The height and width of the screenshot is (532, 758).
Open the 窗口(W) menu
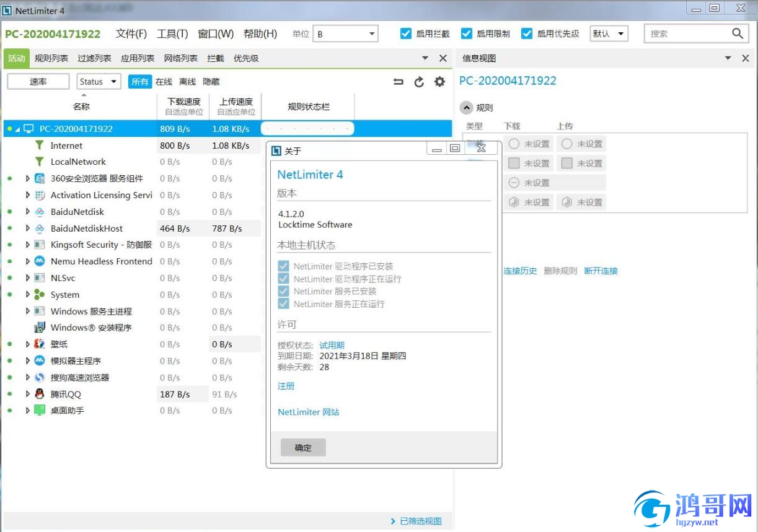click(x=216, y=33)
